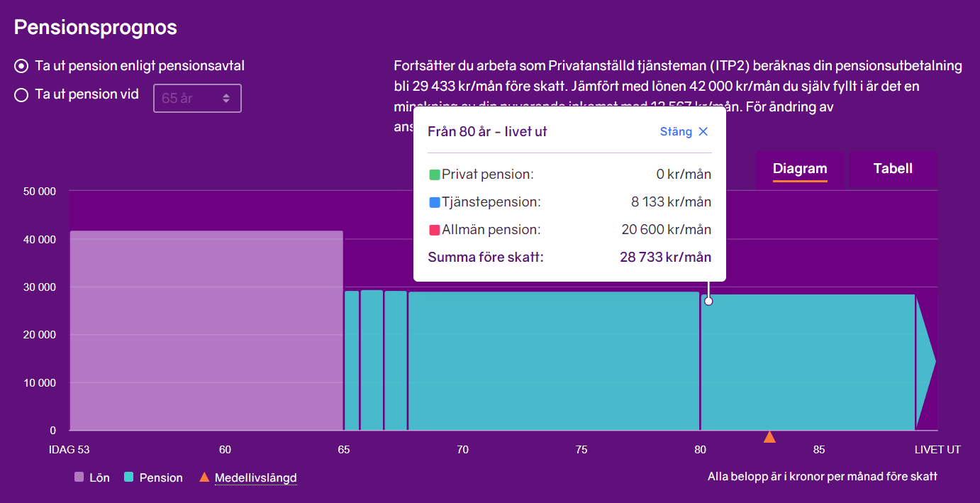
Task: Click the red Allmän pension color square
Action: (435, 230)
